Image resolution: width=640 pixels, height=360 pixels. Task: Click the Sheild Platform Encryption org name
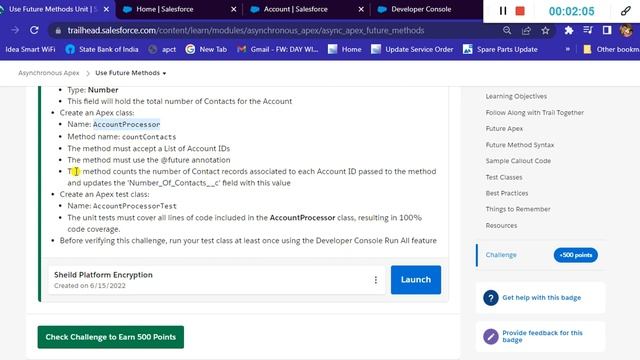point(103,275)
